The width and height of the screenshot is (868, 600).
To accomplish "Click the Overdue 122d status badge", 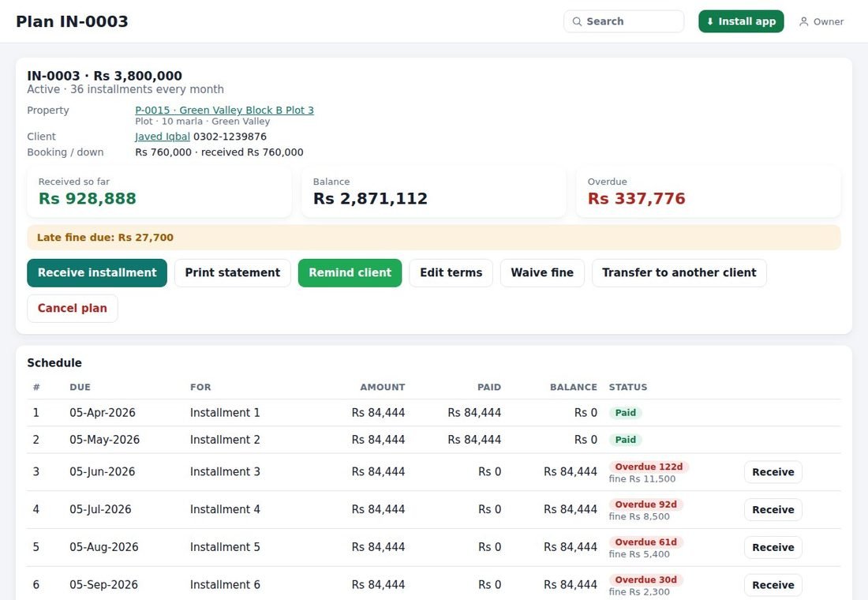I will 649,467.
